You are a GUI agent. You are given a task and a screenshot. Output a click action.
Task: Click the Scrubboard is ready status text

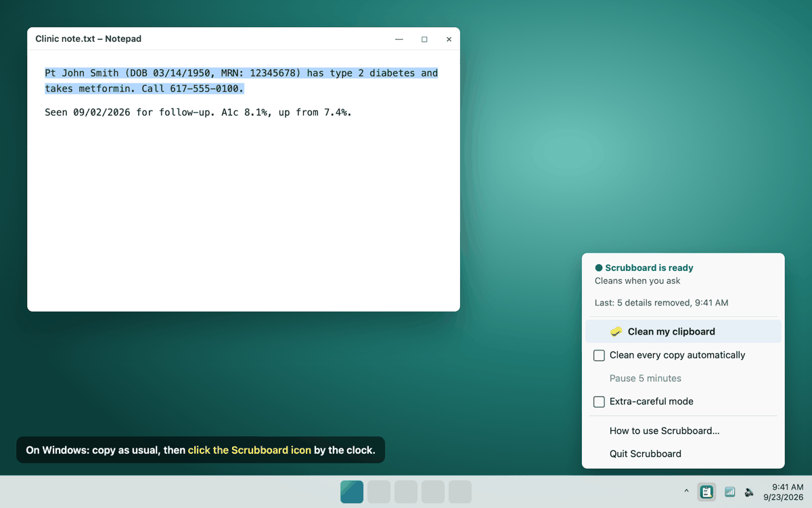[x=649, y=268]
